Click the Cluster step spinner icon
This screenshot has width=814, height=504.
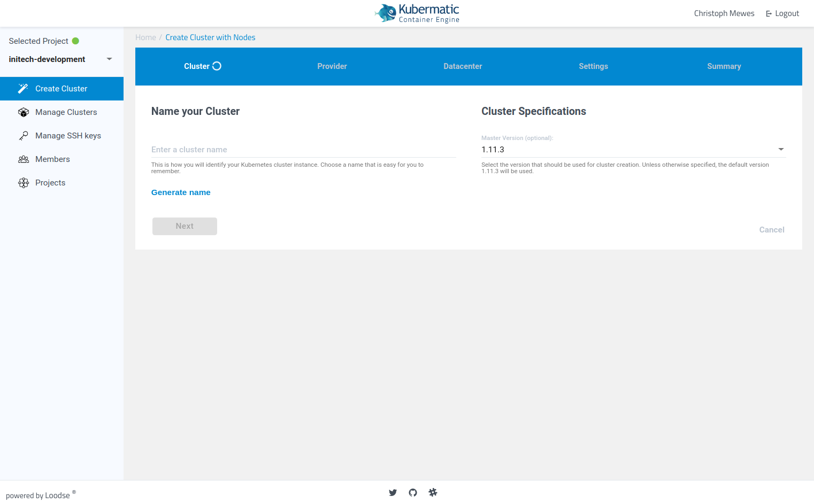point(217,66)
